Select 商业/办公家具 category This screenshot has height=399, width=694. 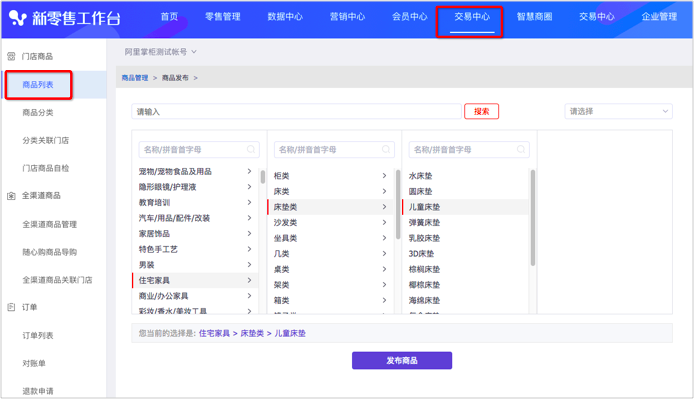point(164,296)
